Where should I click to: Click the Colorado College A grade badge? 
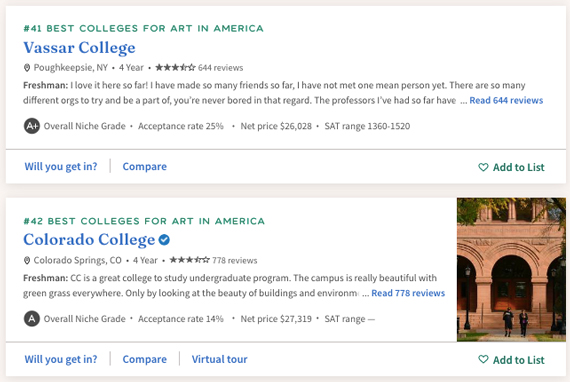pos(32,319)
